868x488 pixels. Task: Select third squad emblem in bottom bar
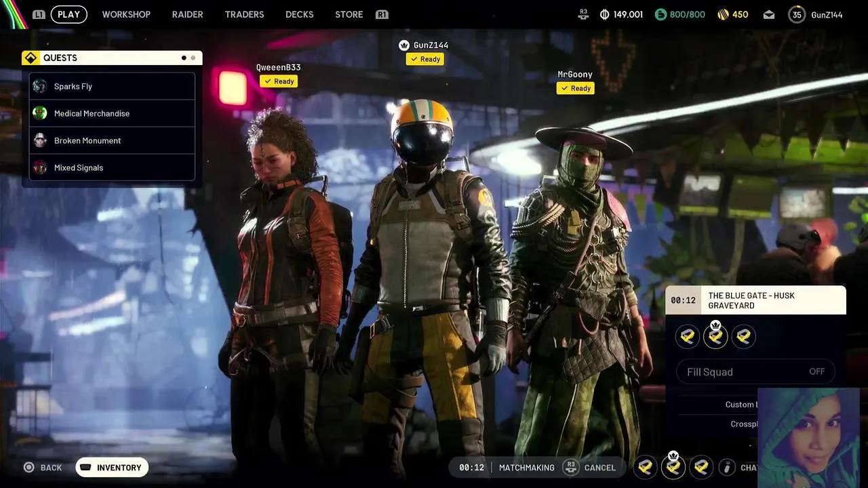[x=701, y=468]
